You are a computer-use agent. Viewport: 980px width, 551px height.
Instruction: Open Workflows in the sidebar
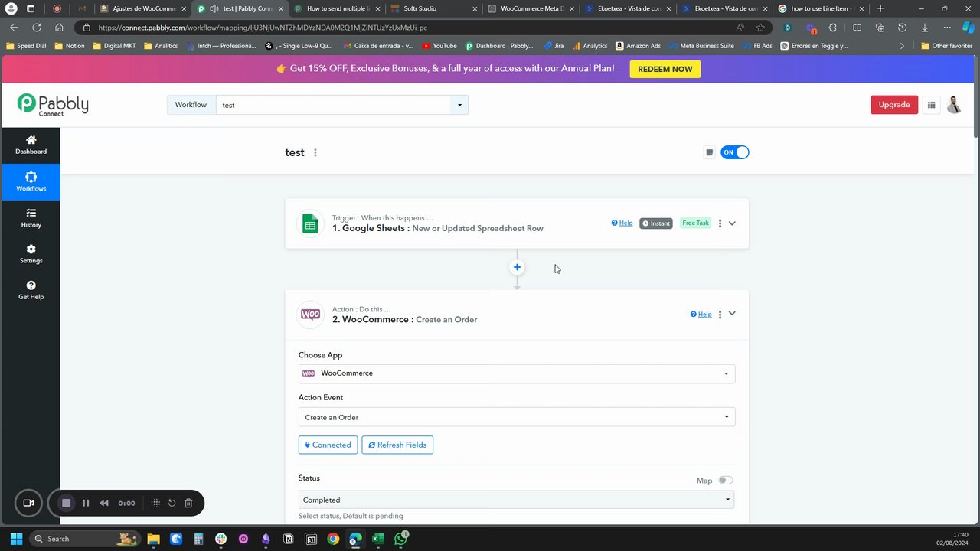pos(31,181)
